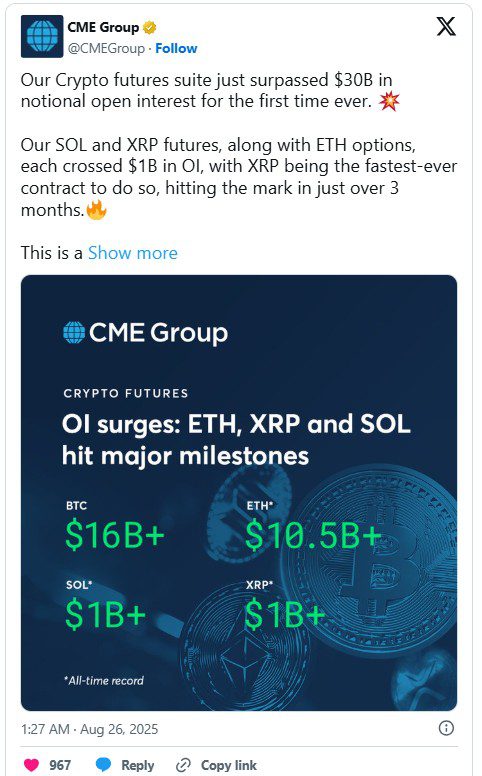This screenshot has height=776, width=482.
Task: Click the Reply label
Action: pos(138,765)
